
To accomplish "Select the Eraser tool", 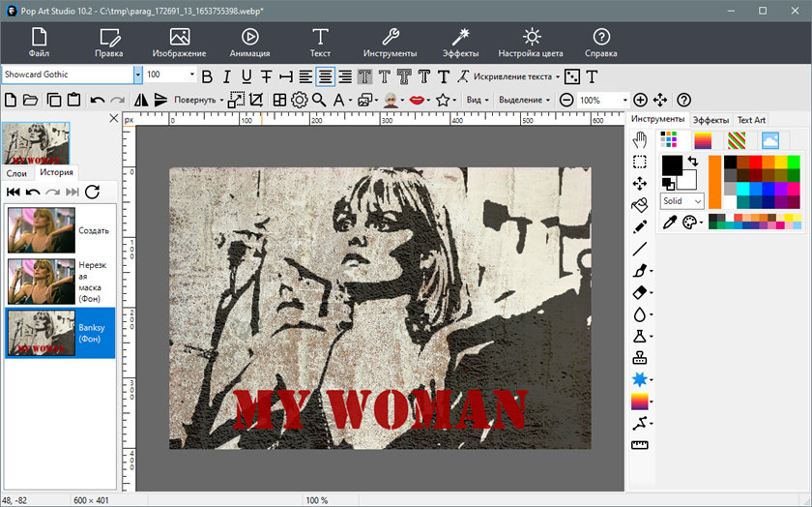I will pos(640,292).
